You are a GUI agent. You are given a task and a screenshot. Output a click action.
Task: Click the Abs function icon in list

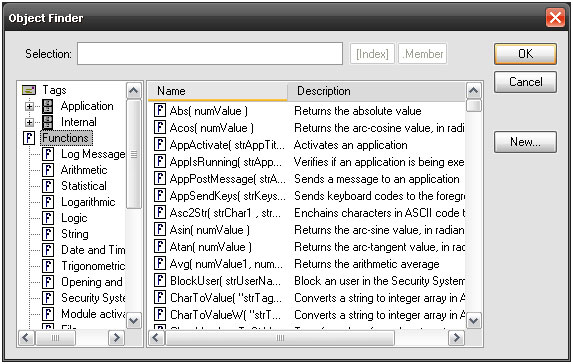[x=160, y=110]
